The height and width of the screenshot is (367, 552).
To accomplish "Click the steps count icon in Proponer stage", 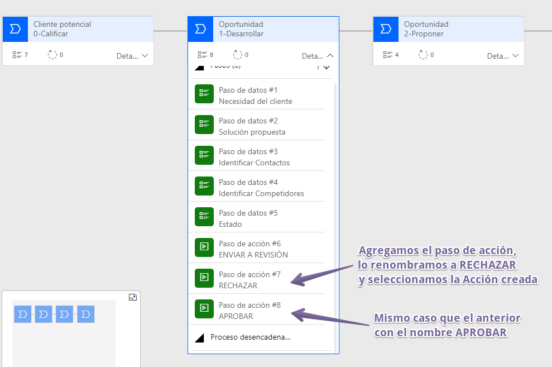I will [x=388, y=55].
